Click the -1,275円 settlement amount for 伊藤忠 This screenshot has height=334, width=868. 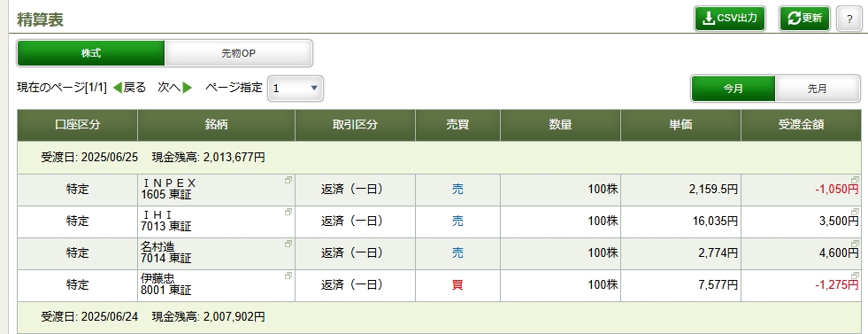point(836,285)
